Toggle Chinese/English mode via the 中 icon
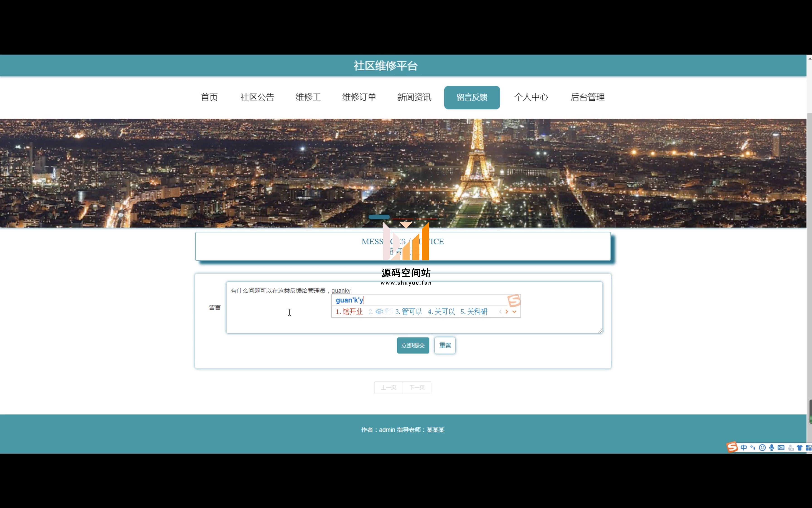 744,447
